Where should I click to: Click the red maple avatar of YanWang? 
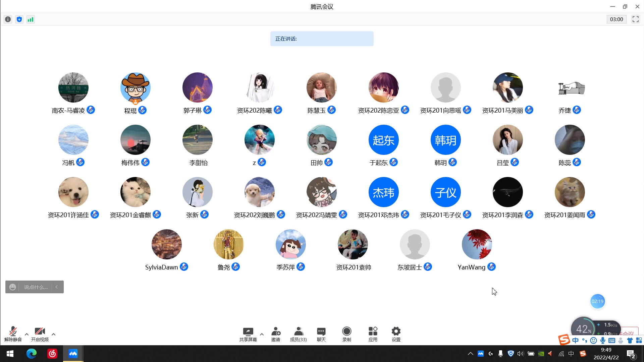[x=477, y=244]
